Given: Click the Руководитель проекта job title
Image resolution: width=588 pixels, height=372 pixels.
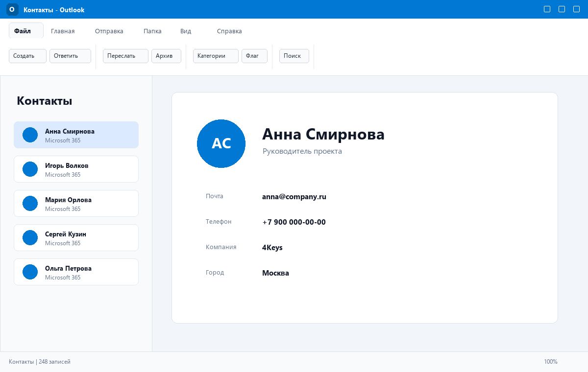Looking at the screenshot, I should click(x=302, y=151).
